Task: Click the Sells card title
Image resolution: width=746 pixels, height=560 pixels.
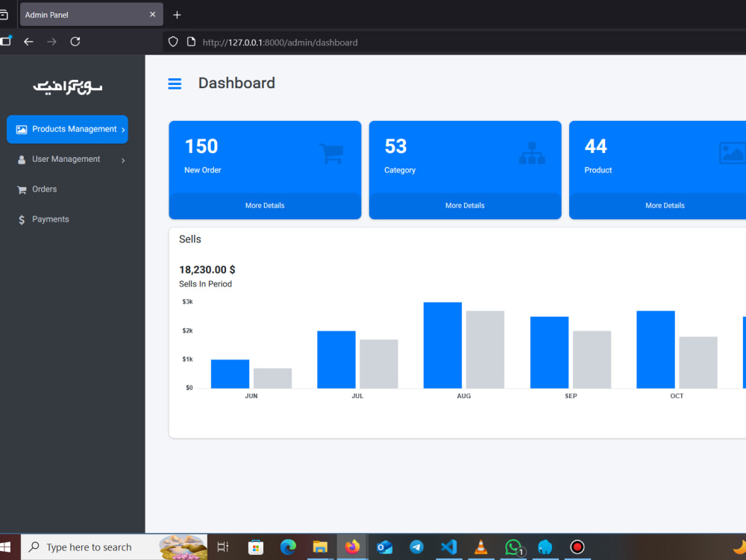Action: pyautogui.click(x=189, y=239)
